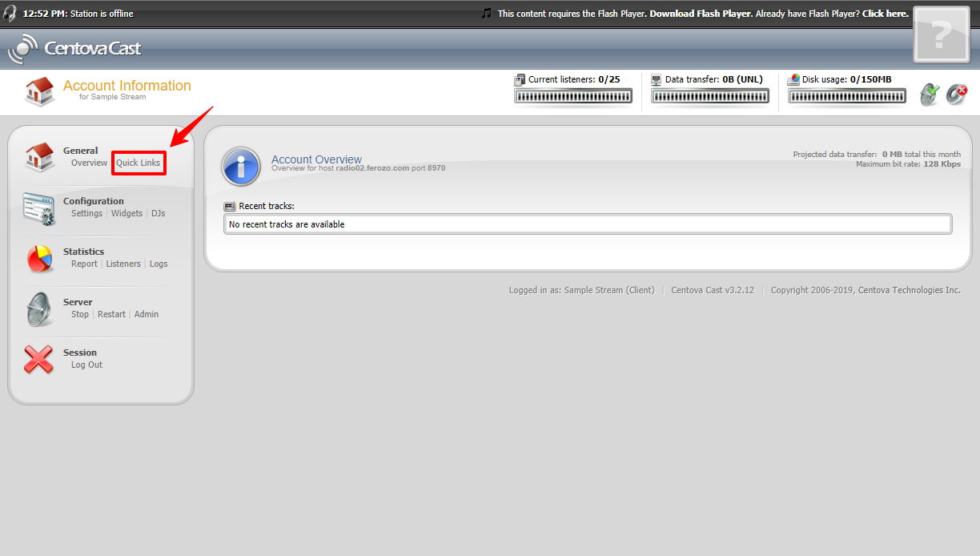Open Widgets under Configuration
This screenshot has height=556, width=980.
tap(127, 213)
